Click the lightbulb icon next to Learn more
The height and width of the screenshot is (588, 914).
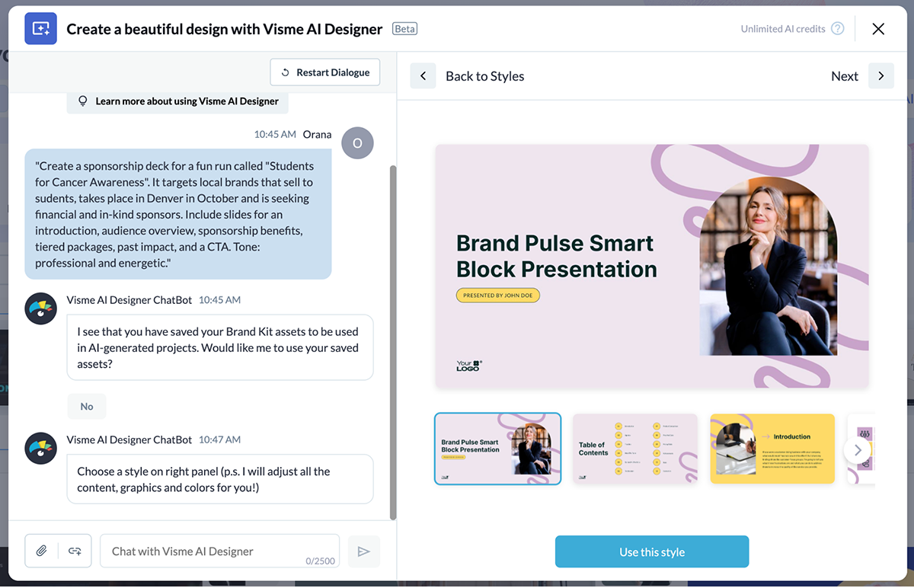(83, 101)
